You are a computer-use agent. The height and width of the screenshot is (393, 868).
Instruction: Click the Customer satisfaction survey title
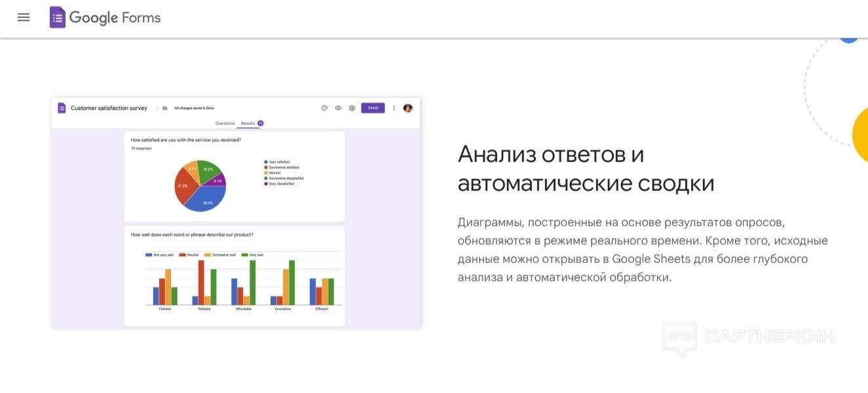(109, 108)
